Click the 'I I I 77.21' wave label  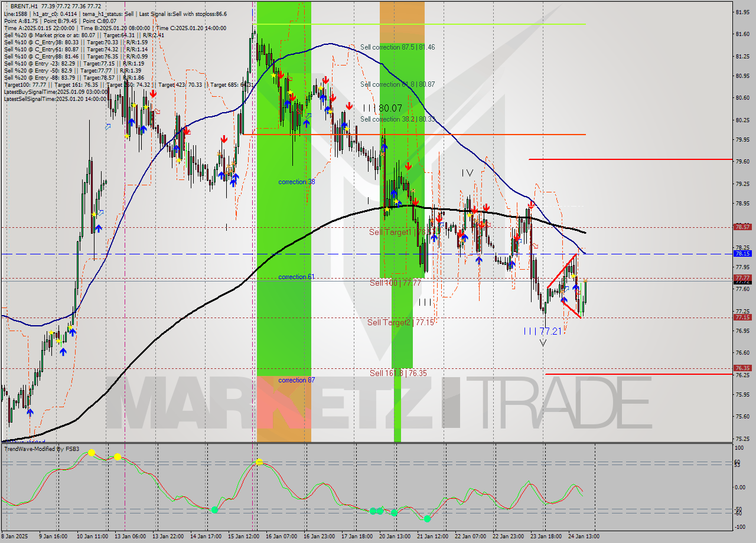(542, 331)
